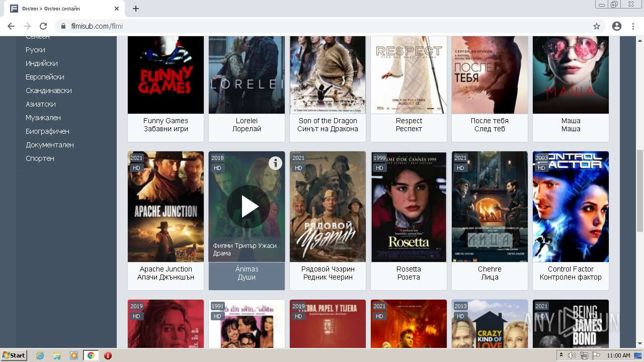
Task: Open the Funny Games poster image
Action: (x=166, y=75)
